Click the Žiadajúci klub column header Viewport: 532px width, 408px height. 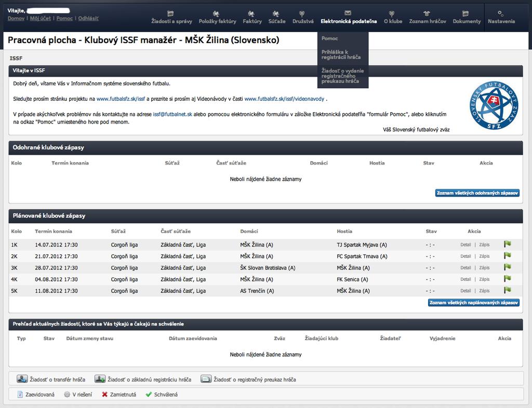321,338
